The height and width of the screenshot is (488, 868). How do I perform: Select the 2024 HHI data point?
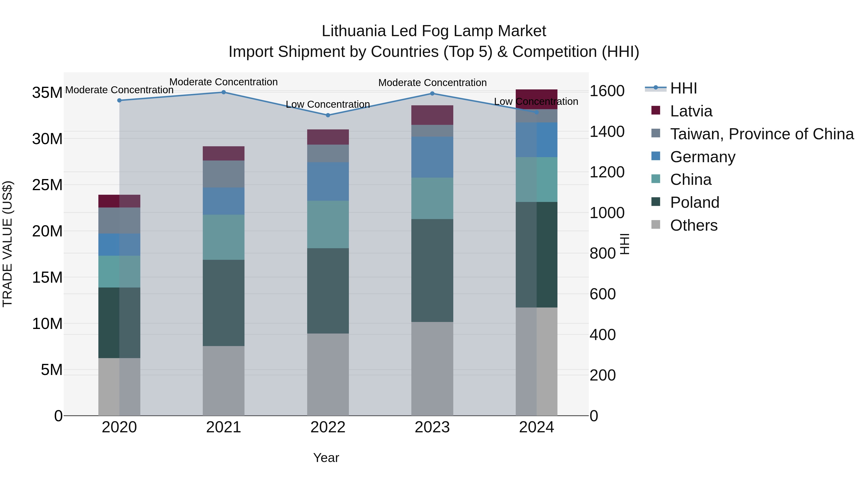pos(536,112)
